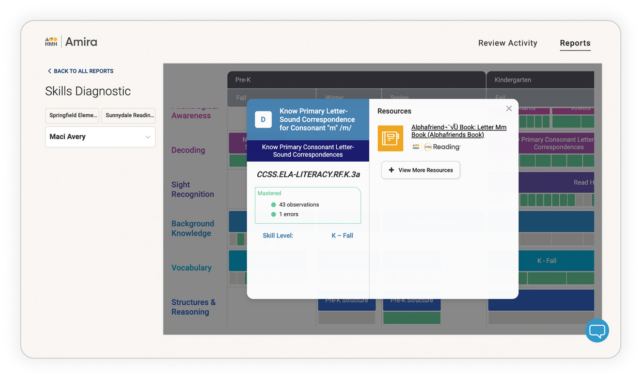
Task: Click the Know Primary Consonant Letter-Sound Correspondences banner
Action: pyautogui.click(x=308, y=151)
